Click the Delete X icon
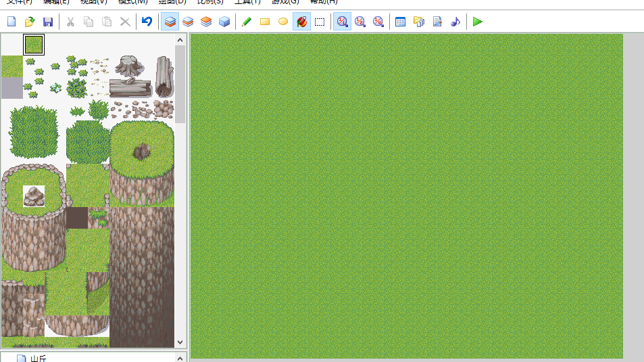Screen dimensions: 644x362 tap(125, 22)
